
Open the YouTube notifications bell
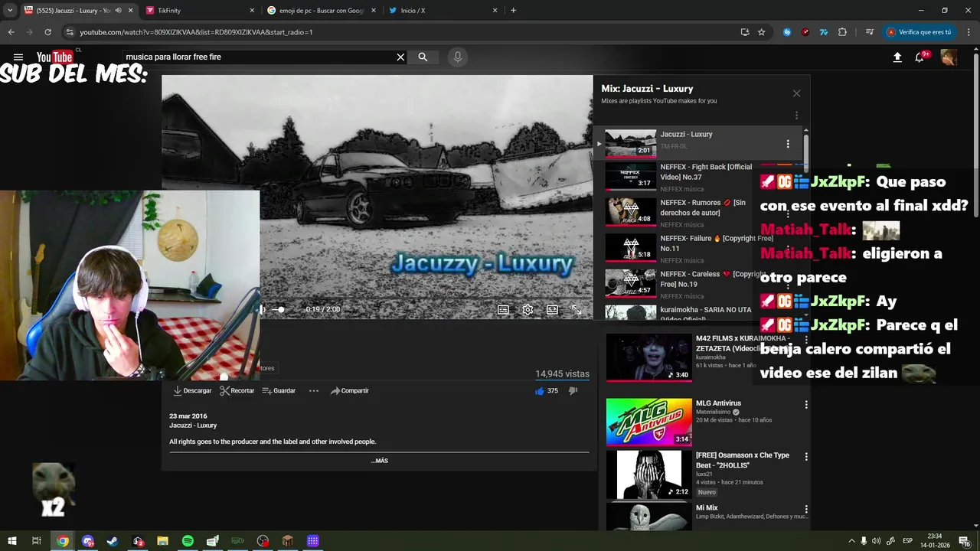(x=920, y=57)
